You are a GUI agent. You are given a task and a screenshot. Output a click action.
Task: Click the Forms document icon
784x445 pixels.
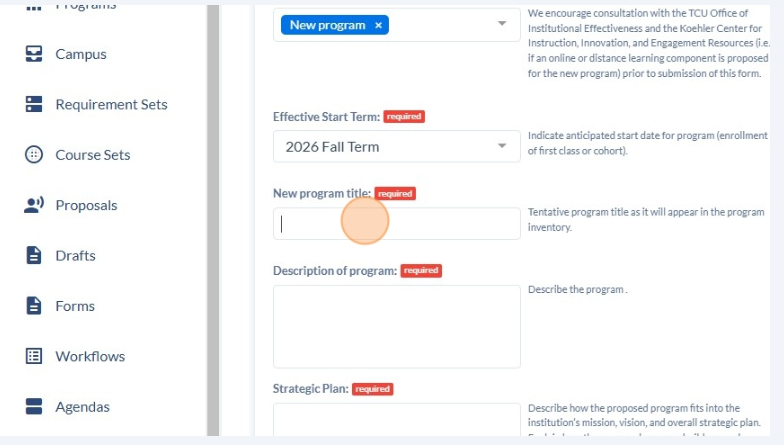click(34, 306)
